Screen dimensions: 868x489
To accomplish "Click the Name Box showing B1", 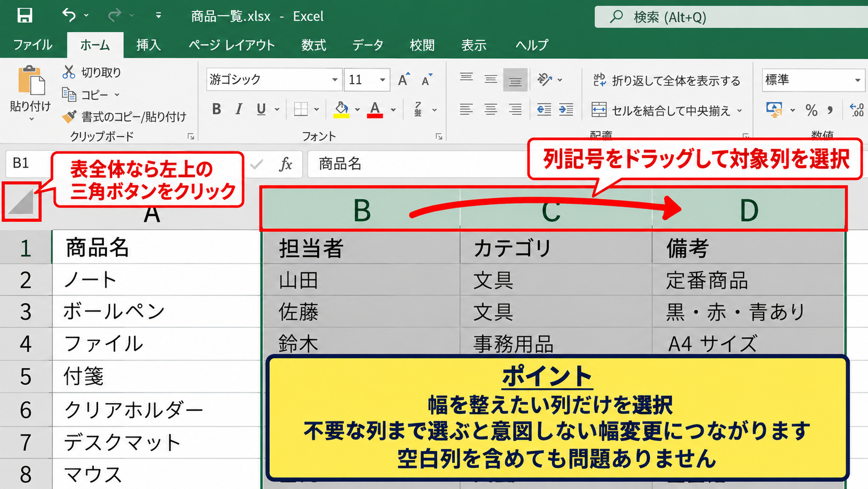I will pyautogui.click(x=29, y=163).
